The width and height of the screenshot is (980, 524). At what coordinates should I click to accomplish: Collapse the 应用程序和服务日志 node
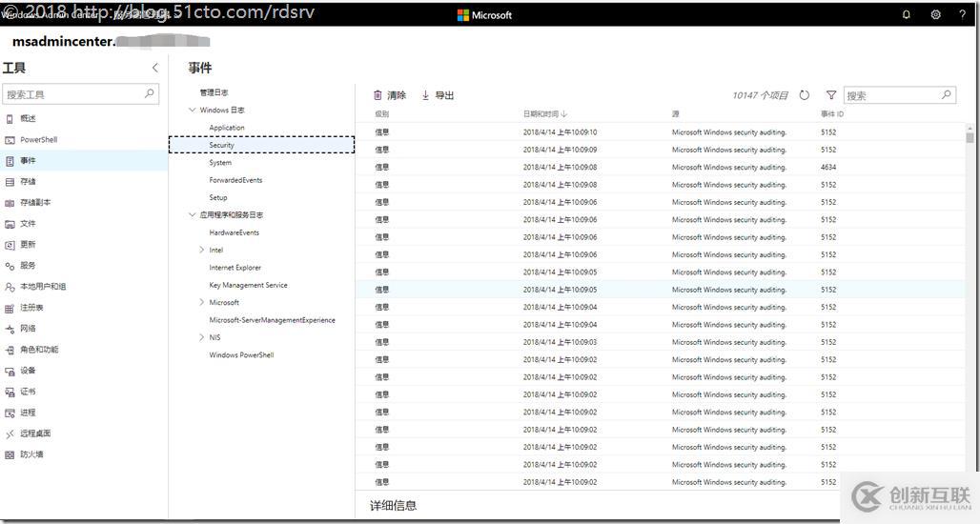click(x=193, y=215)
